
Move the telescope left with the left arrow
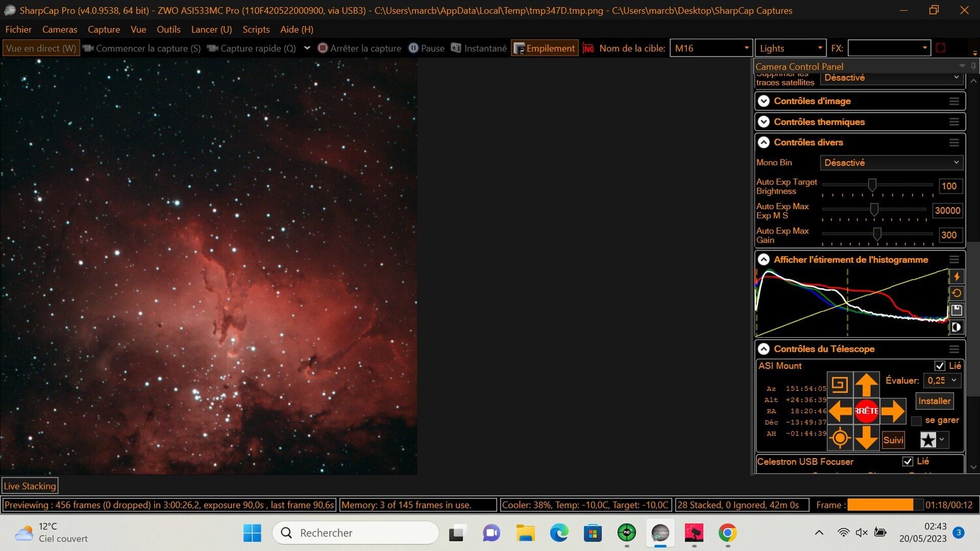(x=840, y=411)
